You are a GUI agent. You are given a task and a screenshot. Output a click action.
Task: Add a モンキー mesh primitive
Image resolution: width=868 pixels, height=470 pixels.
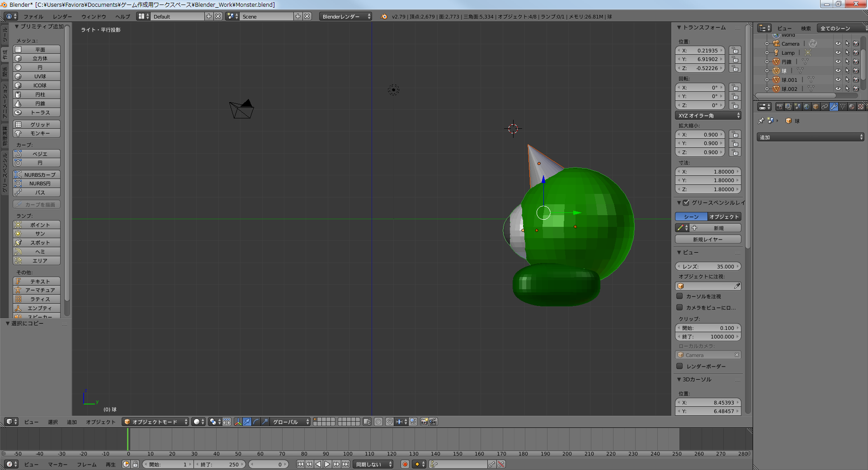(37, 133)
